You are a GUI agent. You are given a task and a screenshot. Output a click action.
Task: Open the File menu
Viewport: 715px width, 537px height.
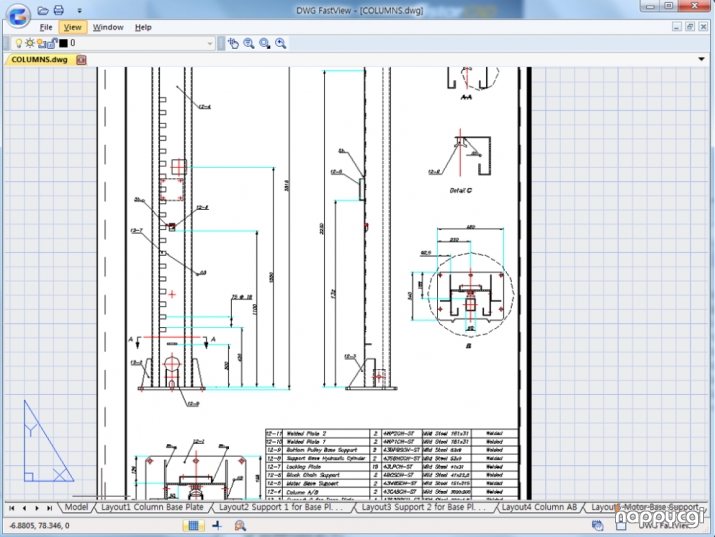pyautogui.click(x=46, y=27)
